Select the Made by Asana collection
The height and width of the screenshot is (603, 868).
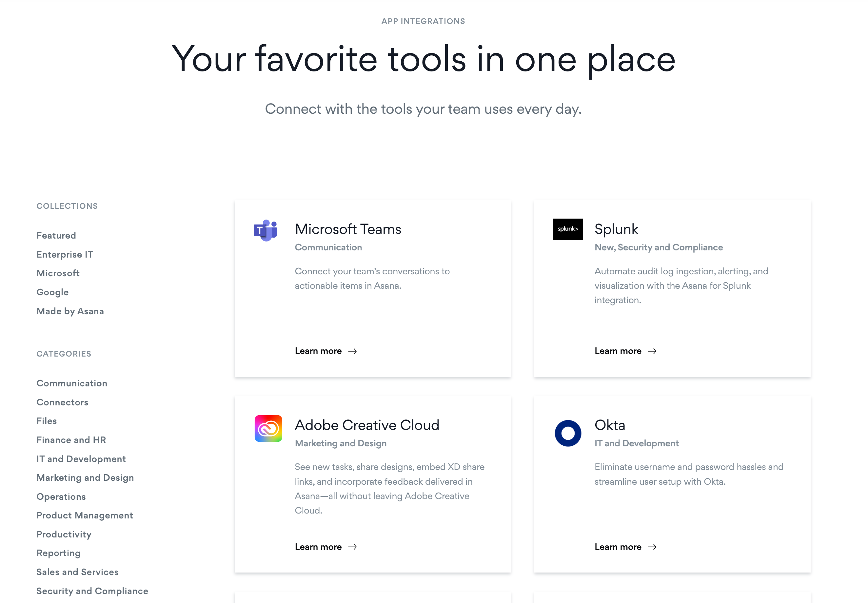pos(70,311)
